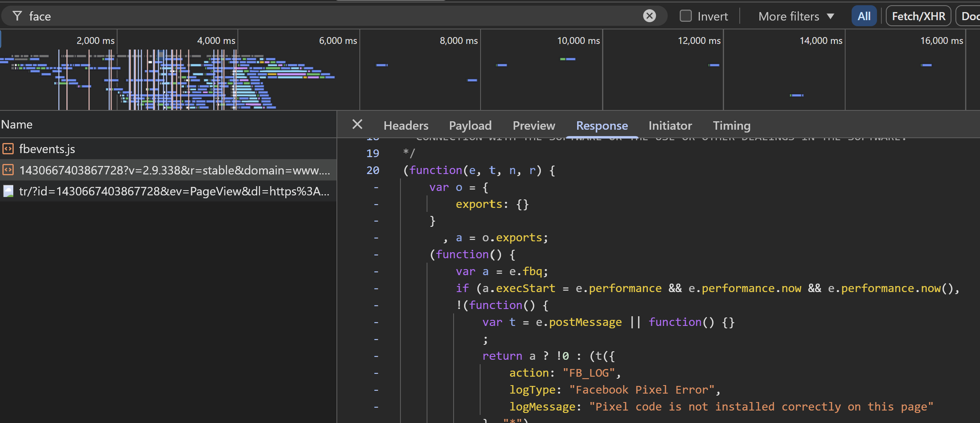Open the Payload tab
The height and width of the screenshot is (423, 980).
click(470, 126)
